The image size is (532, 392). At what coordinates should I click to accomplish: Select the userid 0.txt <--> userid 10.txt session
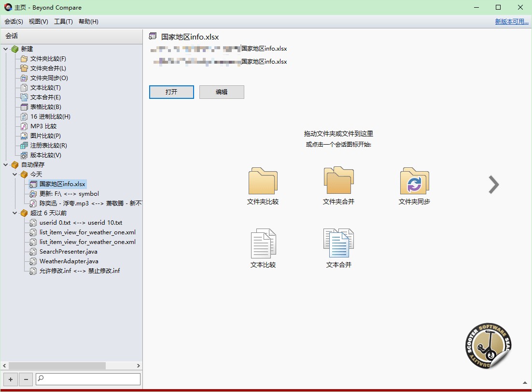click(81, 223)
